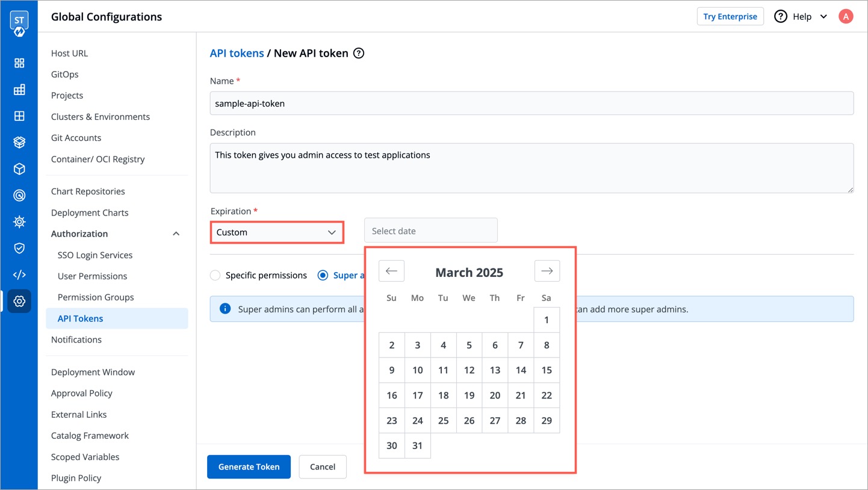
Task: Go to previous month in calendar
Action: [391, 271]
